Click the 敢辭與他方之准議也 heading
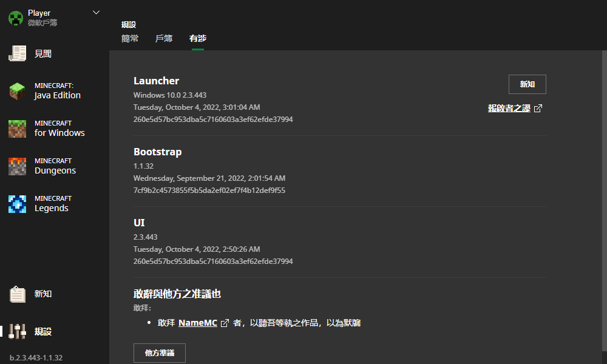The width and height of the screenshot is (607, 364). coord(177,294)
